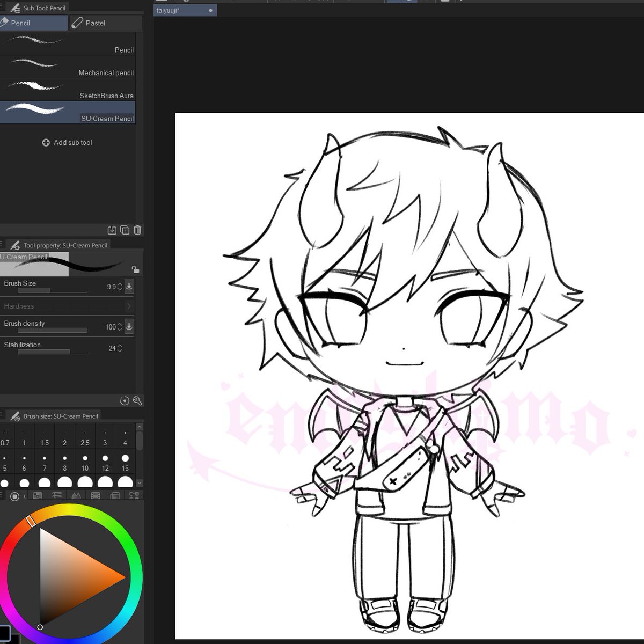Click Add sub tool
644x644 pixels.
[x=67, y=142]
